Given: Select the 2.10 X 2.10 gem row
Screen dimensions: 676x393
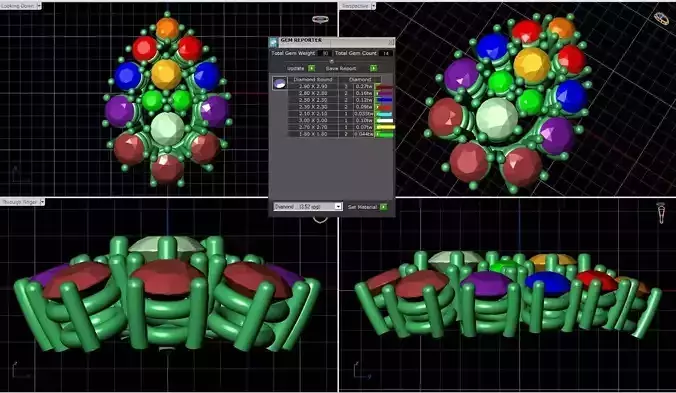Looking at the screenshot, I should [x=332, y=114].
